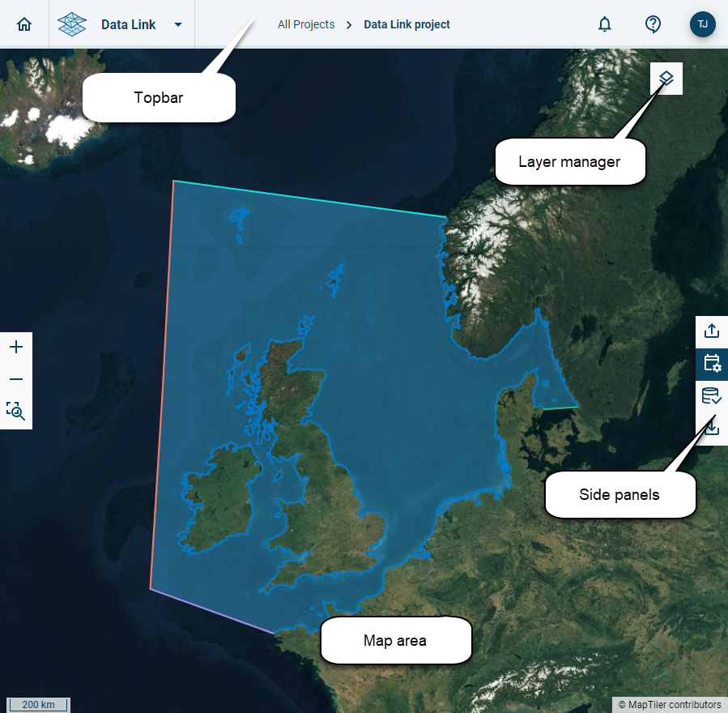The width and height of the screenshot is (728, 713).
Task: Select the Data Link project breadcrumb
Action: [x=407, y=24]
